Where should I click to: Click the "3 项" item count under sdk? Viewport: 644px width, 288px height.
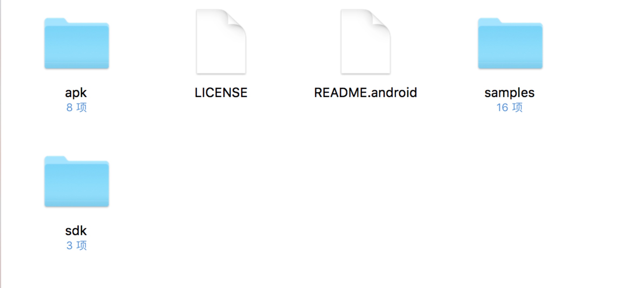click(77, 245)
